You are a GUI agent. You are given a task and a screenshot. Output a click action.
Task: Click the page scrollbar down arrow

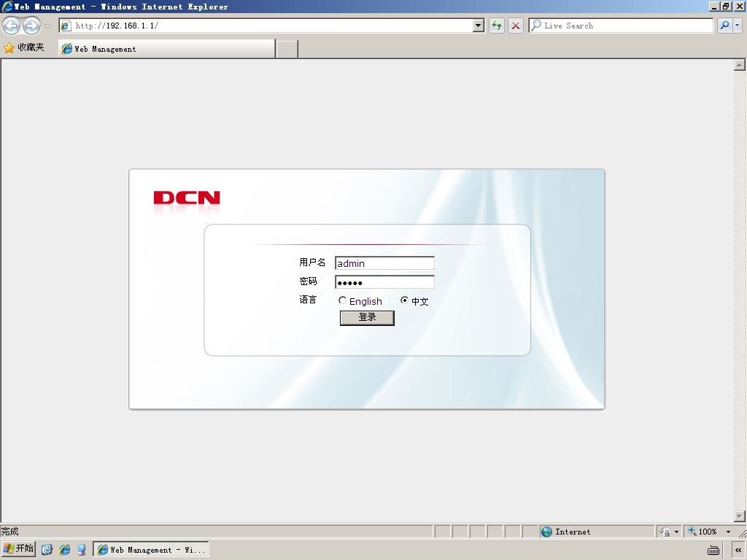739,516
